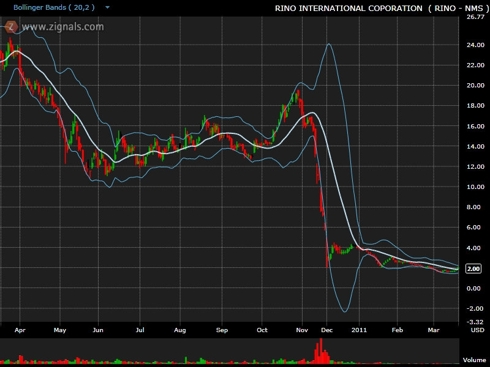Screen dimensions: 490x367
Task: Click the Sep label on time axis
Action: [222, 330]
